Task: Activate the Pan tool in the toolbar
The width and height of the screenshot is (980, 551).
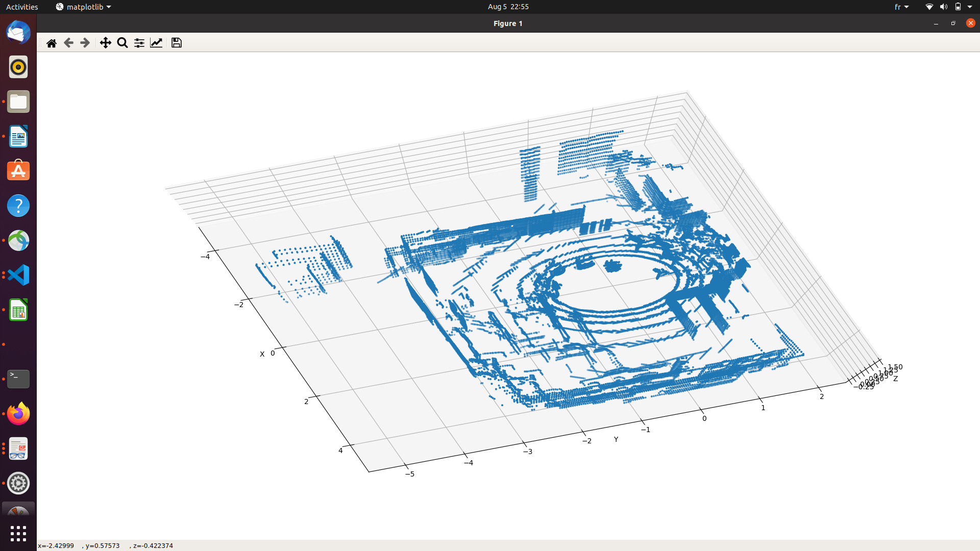Action: coord(105,43)
